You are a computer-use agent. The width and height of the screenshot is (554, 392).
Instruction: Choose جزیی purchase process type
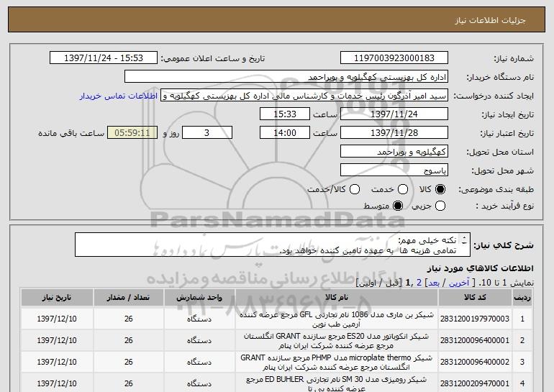point(440,206)
